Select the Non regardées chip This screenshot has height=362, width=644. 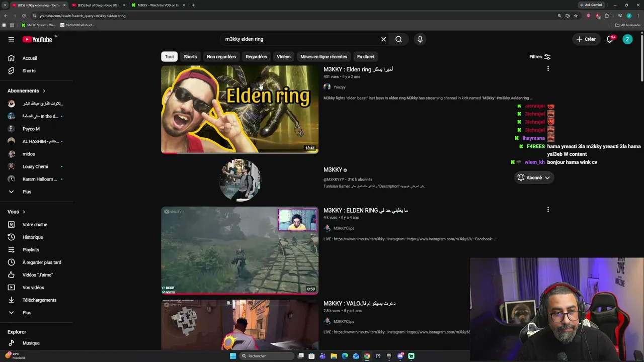coord(221,57)
